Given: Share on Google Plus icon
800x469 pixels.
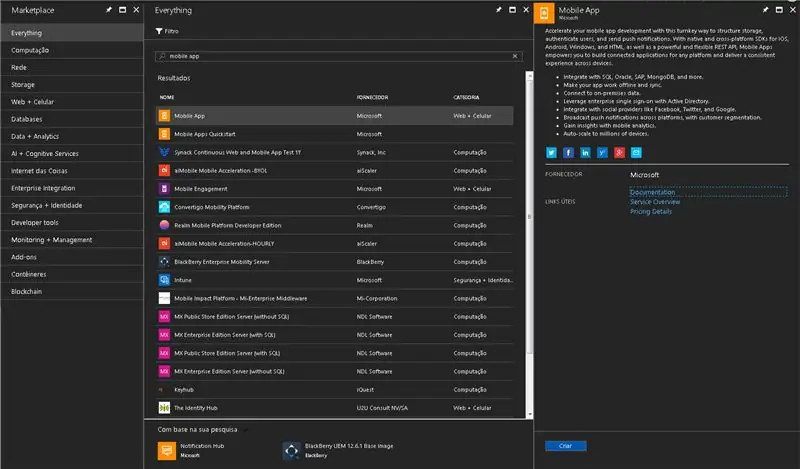Looking at the screenshot, I should 619,153.
